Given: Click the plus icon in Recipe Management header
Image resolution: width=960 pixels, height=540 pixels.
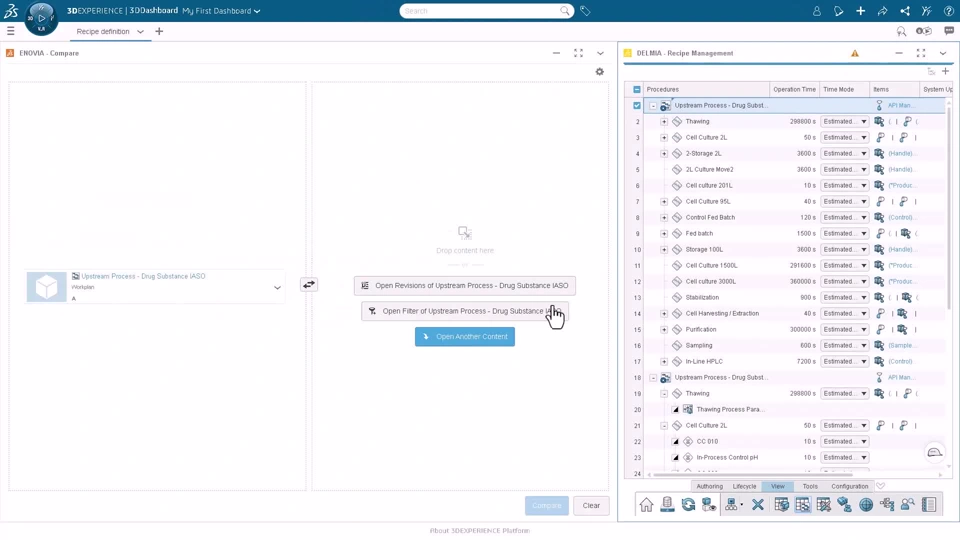Looking at the screenshot, I should point(945,71).
